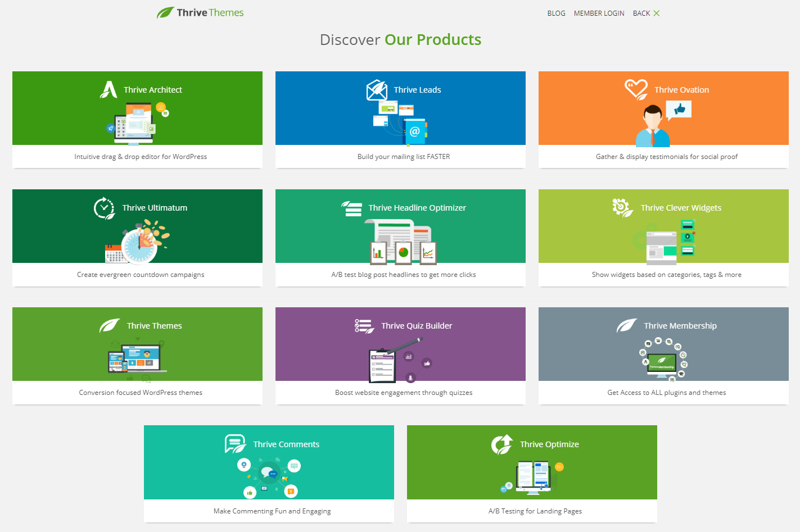Click the Headline Optimizer newspaper charts illustration
800x532 pixels.
[401, 242]
